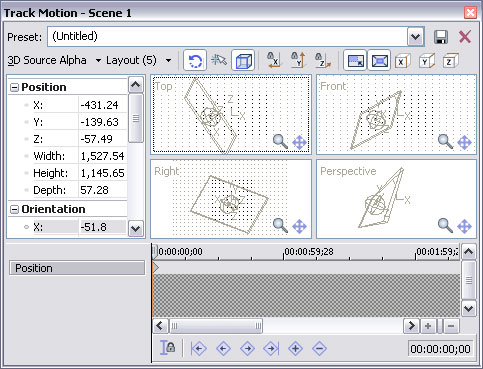Click the pan arrows icon in Right view
The width and height of the screenshot is (483, 369).
point(299,227)
